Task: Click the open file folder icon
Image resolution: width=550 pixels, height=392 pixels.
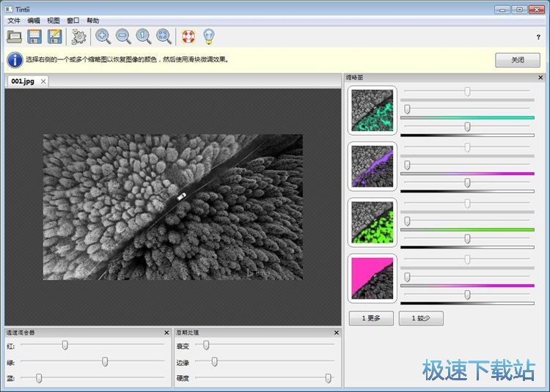Action: coord(15,36)
